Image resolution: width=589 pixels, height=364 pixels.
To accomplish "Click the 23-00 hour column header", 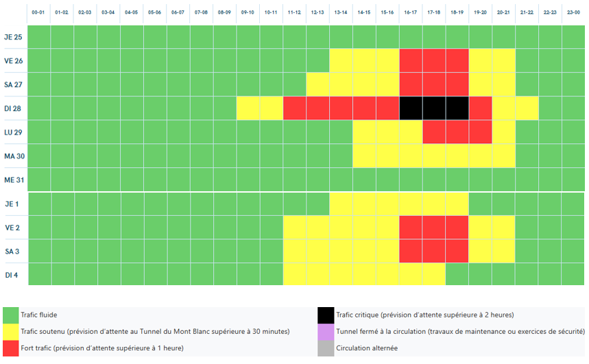I will [572, 12].
